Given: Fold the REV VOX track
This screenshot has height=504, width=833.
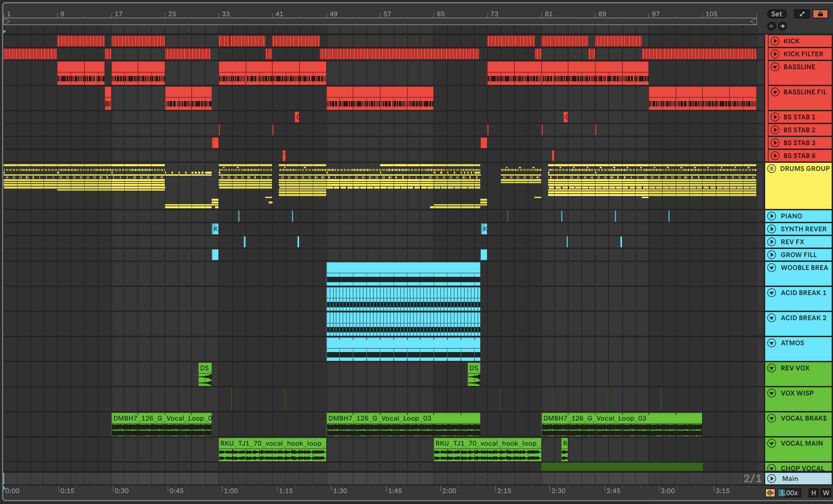Looking at the screenshot, I should pos(772,368).
